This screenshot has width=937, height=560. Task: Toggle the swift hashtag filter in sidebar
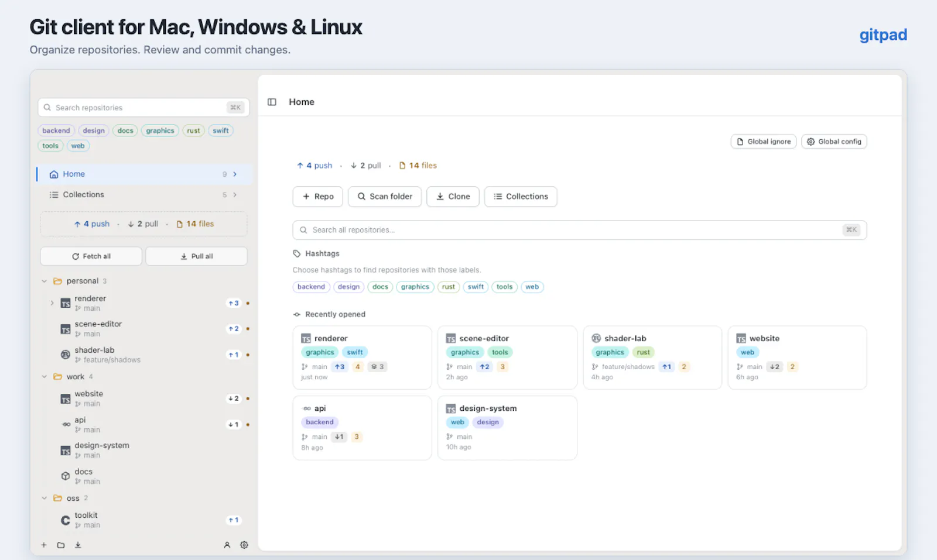coord(221,130)
